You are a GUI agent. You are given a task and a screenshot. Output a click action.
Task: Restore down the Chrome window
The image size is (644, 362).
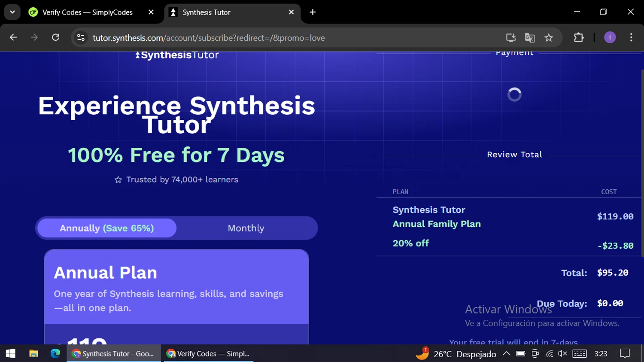tap(603, 12)
